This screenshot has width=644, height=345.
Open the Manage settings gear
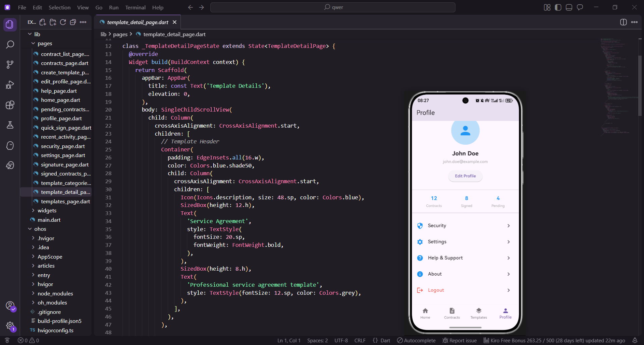tap(10, 326)
